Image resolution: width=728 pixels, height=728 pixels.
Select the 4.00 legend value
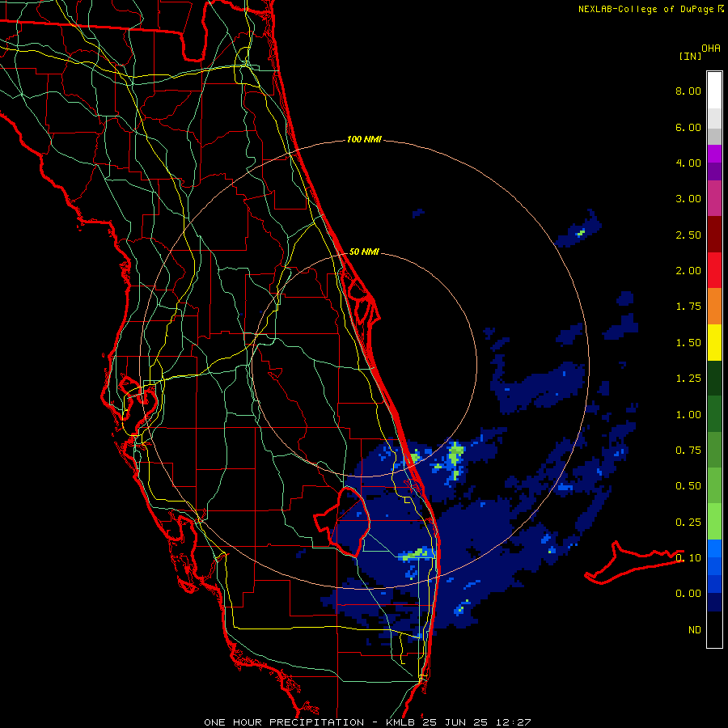(688, 163)
